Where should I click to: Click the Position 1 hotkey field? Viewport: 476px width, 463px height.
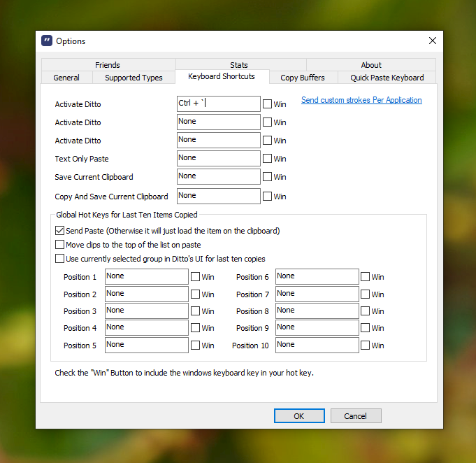(x=147, y=276)
